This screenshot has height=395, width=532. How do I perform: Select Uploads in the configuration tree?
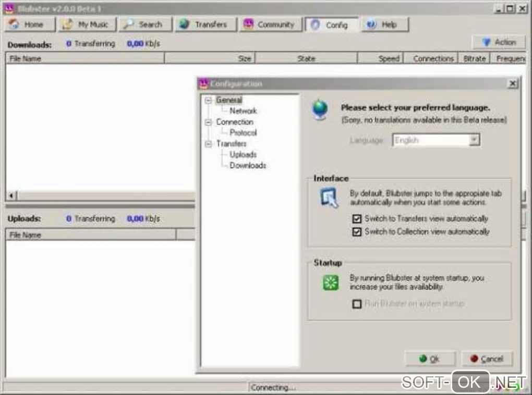coord(243,154)
